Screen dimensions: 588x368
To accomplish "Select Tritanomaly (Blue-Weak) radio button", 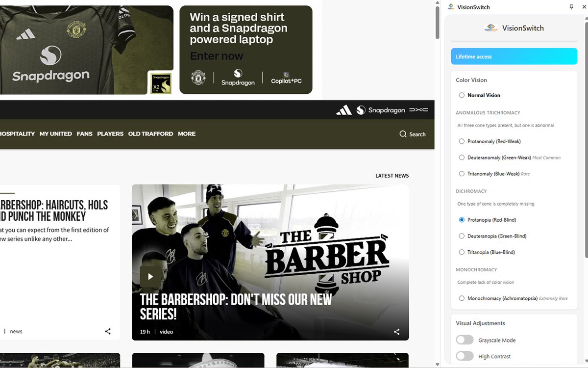I will coord(462,174).
